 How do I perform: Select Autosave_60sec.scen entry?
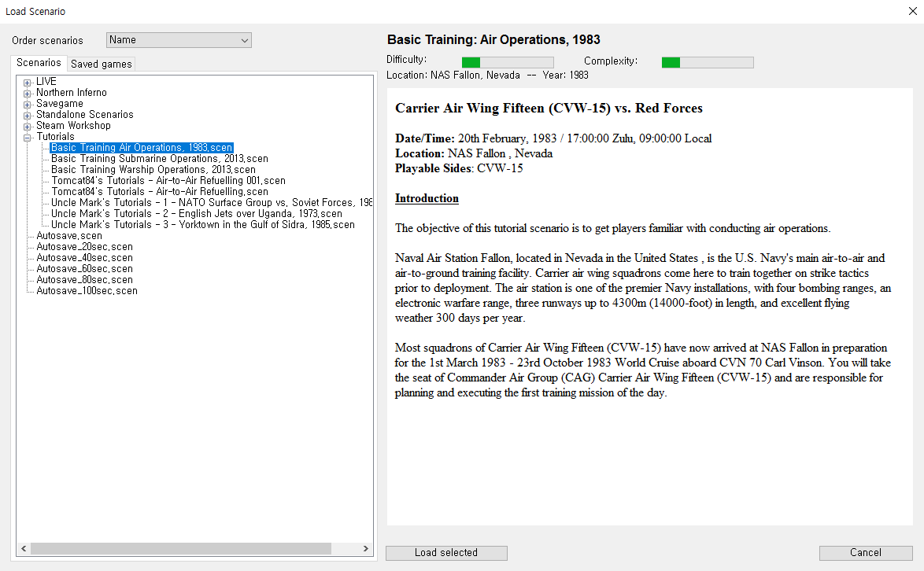(85, 269)
